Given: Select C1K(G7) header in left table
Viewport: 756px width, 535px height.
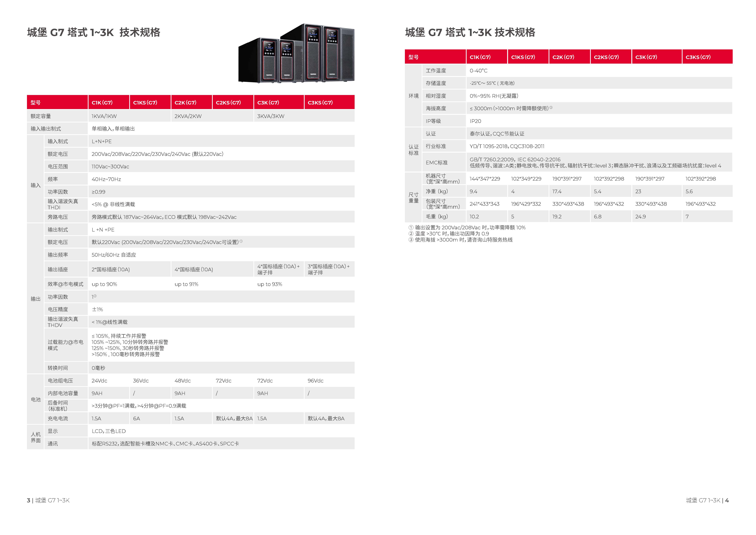Looking at the screenshot, I should (x=102, y=102).
